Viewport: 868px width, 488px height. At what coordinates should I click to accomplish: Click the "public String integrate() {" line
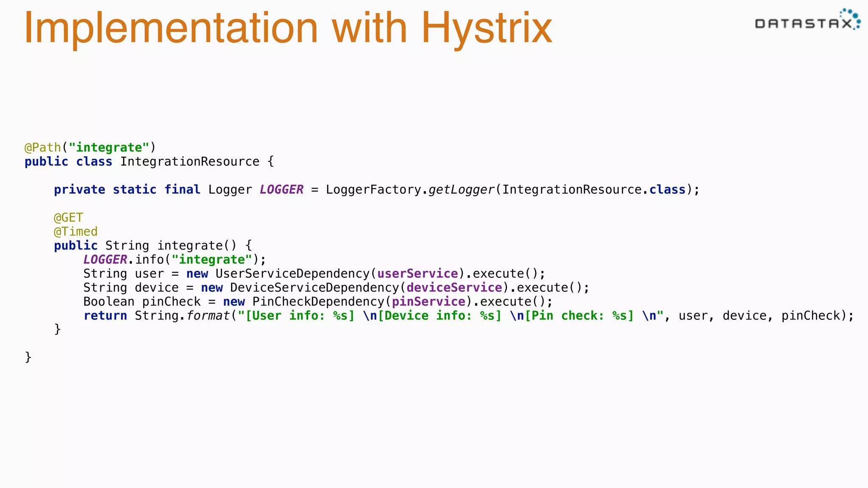(x=153, y=246)
